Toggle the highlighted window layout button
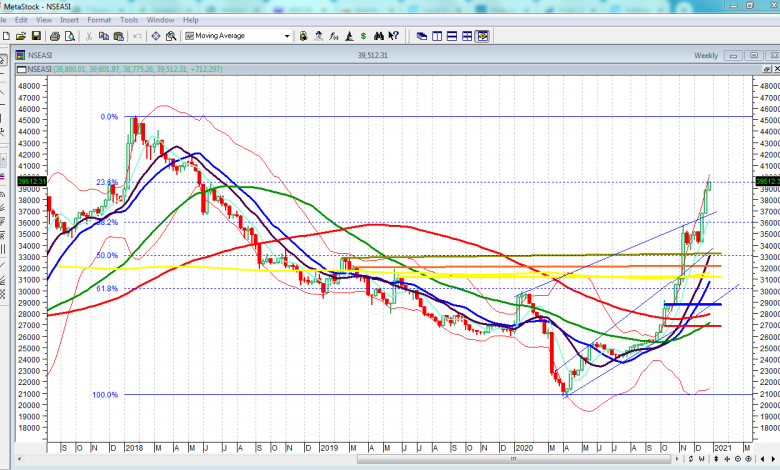780x470 pixels. coord(482,36)
